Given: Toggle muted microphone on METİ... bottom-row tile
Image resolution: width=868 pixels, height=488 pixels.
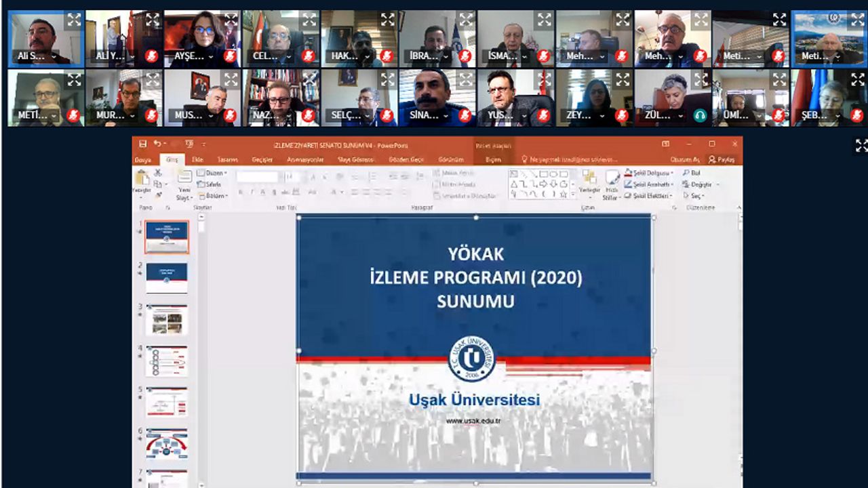Looking at the screenshot, I should click(x=73, y=116).
